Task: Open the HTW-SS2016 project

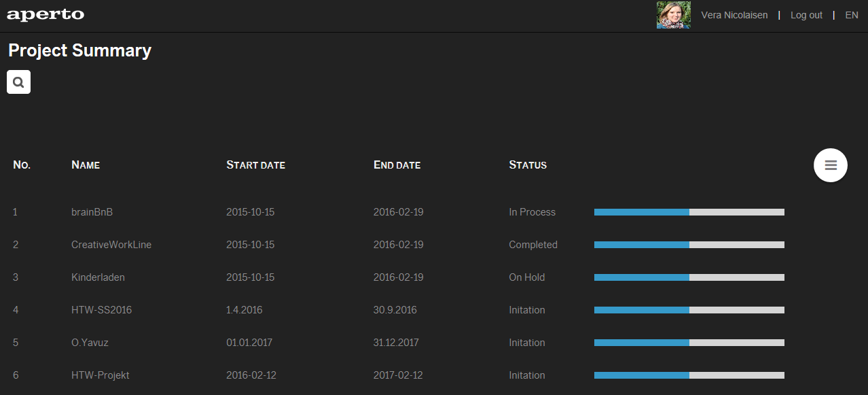Action: coord(101,310)
